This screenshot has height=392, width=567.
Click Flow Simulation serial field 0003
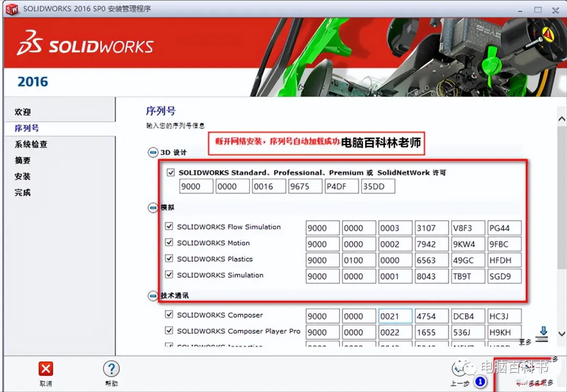(x=395, y=228)
